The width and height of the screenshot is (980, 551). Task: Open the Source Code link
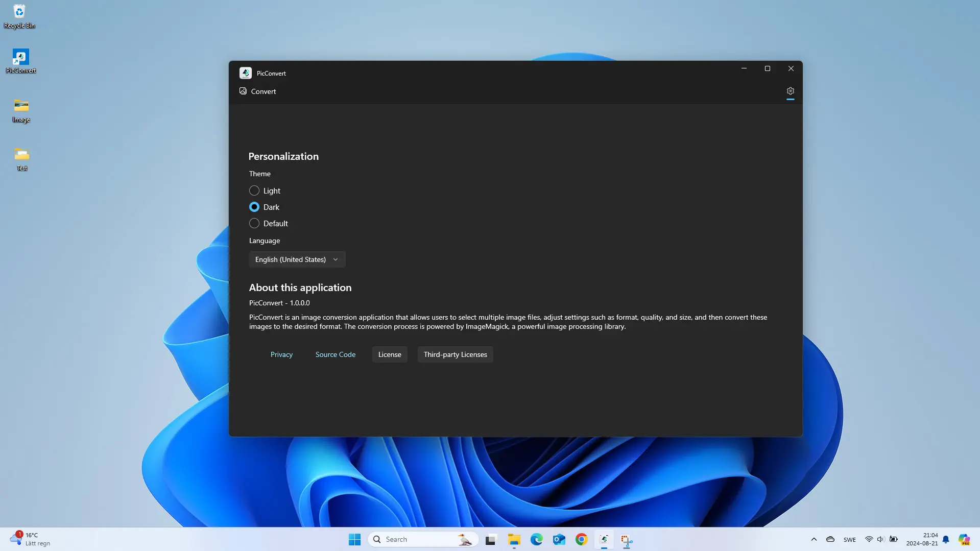click(336, 354)
